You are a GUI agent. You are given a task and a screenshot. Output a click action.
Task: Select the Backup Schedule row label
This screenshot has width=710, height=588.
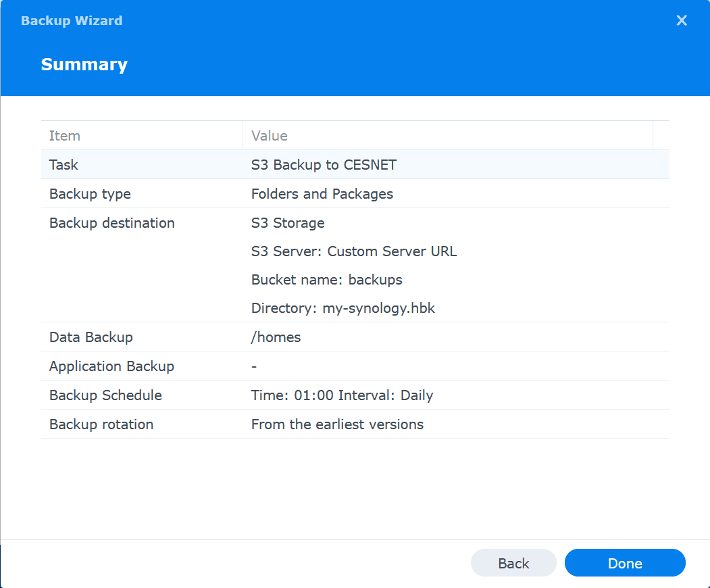click(x=105, y=395)
